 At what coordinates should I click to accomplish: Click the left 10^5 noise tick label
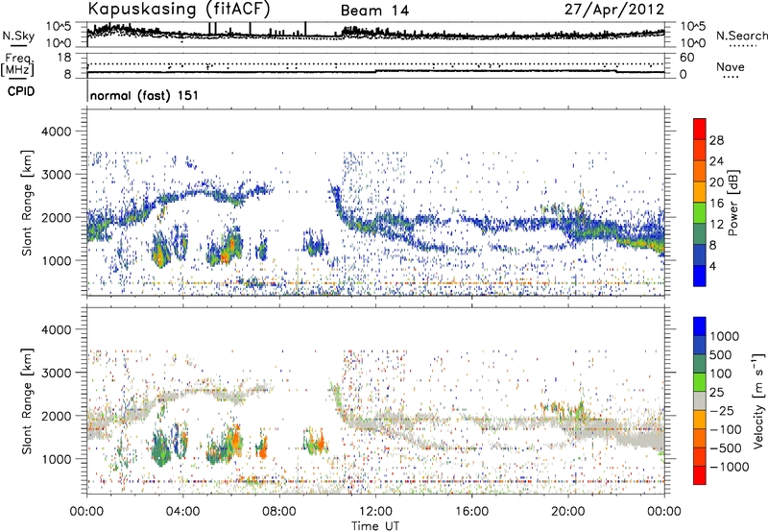(59, 27)
